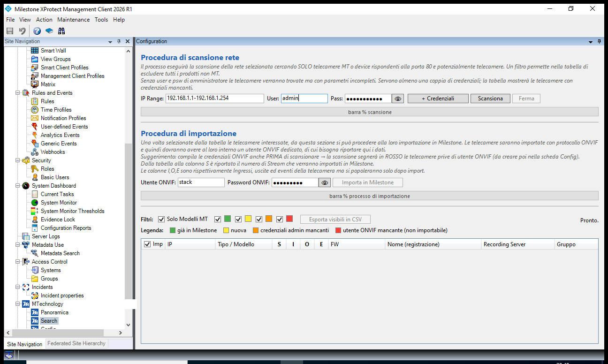
Task: Click the User-defined Events lightning icon
Action: coord(35,127)
